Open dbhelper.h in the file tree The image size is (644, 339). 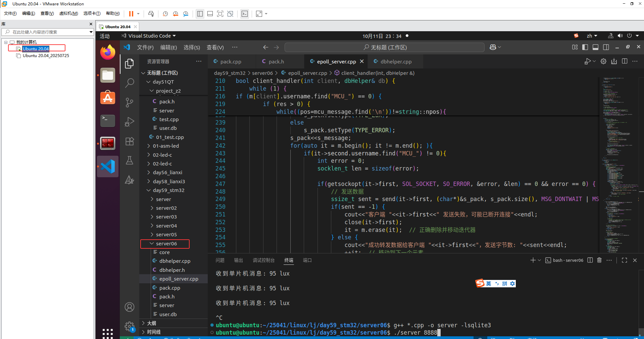click(x=172, y=270)
